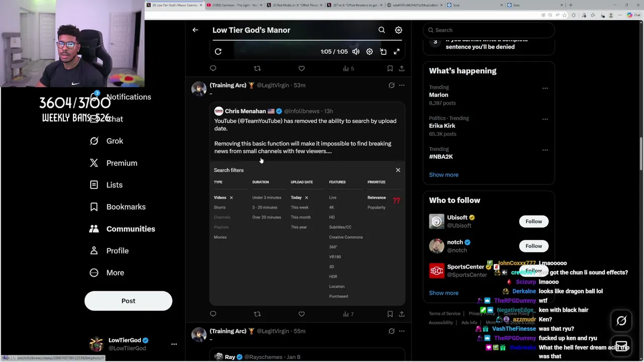Like the post with 5 views
This screenshot has width=644, height=362.
pos(301,68)
